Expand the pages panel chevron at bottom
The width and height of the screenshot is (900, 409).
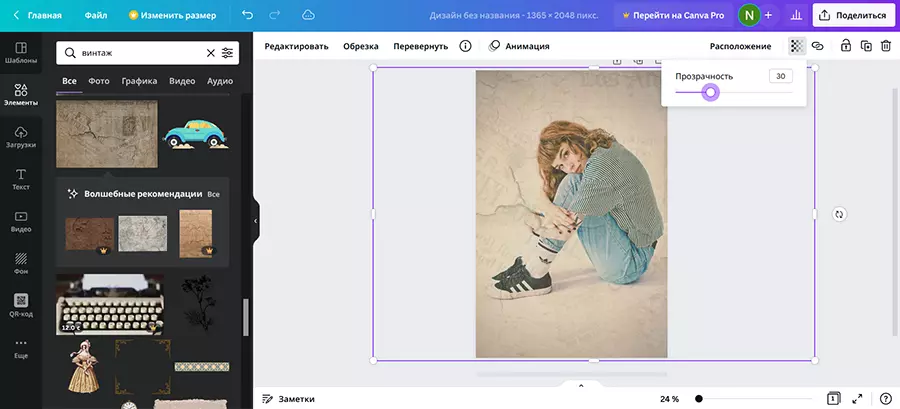[580, 385]
